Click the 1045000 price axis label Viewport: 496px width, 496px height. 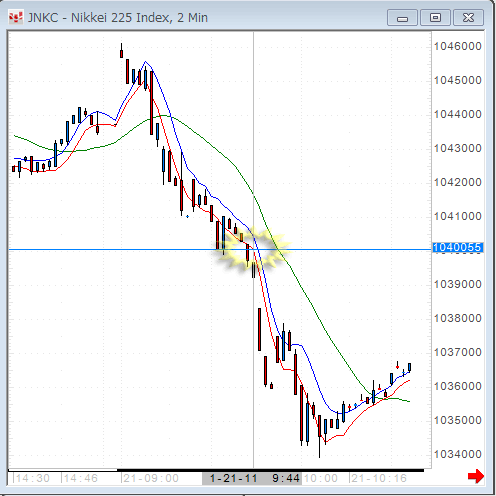457,80
